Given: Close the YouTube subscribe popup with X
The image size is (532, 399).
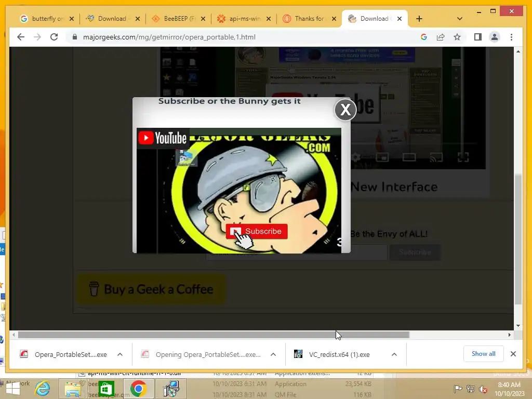Looking at the screenshot, I should click(x=345, y=110).
